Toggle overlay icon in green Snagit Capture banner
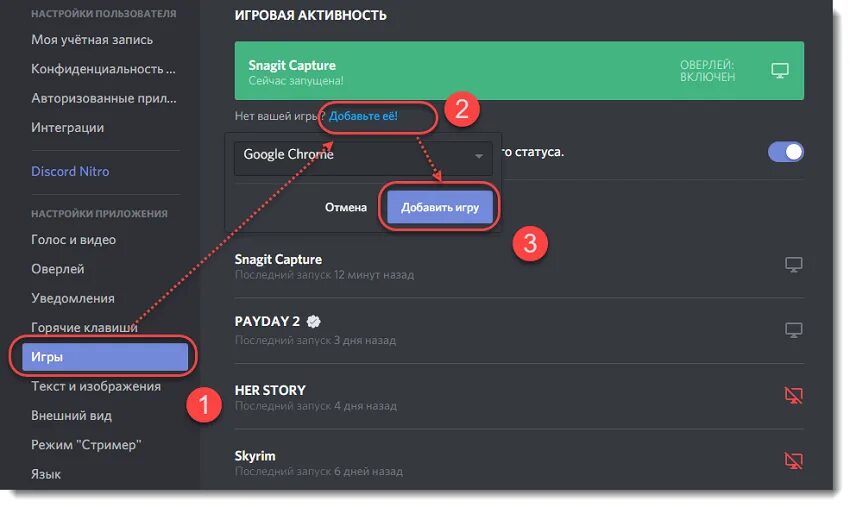Image resolution: width=850 pixels, height=507 pixels. 780,70
